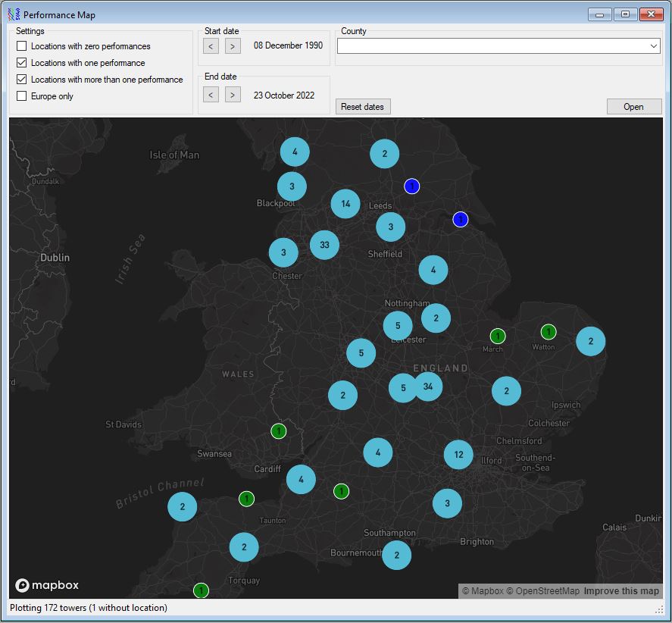The height and width of the screenshot is (623, 672).
Task: Click the green marker near March
Action: click(x=497, y=336)
